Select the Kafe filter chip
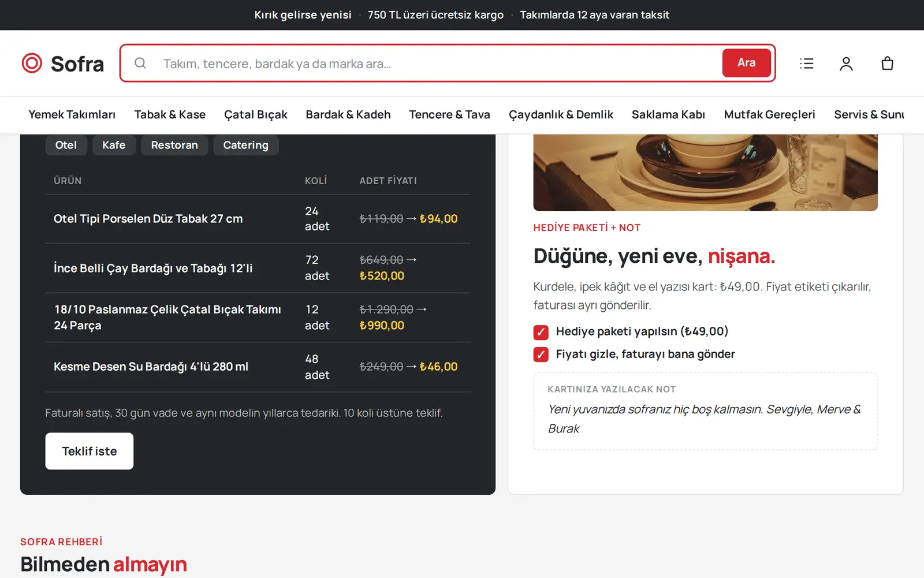Image resolution: width=924 pixels, height=578 pixels. pyautogui.click(x=114, y=145)
